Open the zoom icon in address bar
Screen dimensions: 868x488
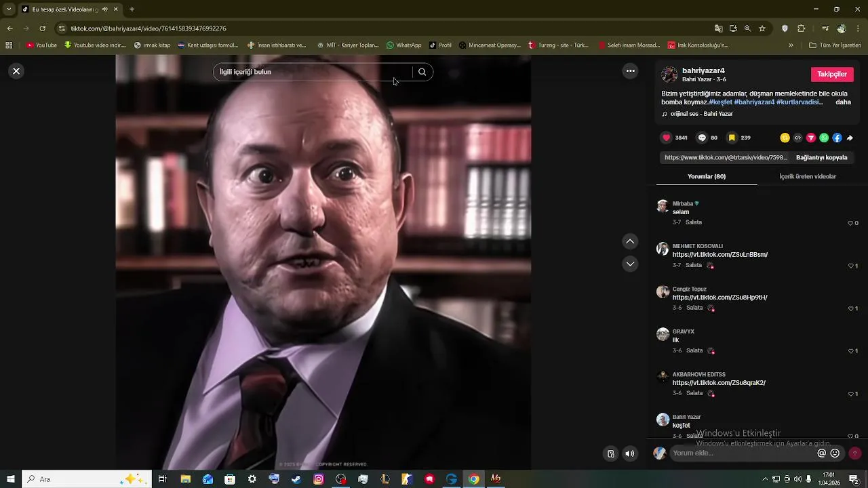coord(747,28)
